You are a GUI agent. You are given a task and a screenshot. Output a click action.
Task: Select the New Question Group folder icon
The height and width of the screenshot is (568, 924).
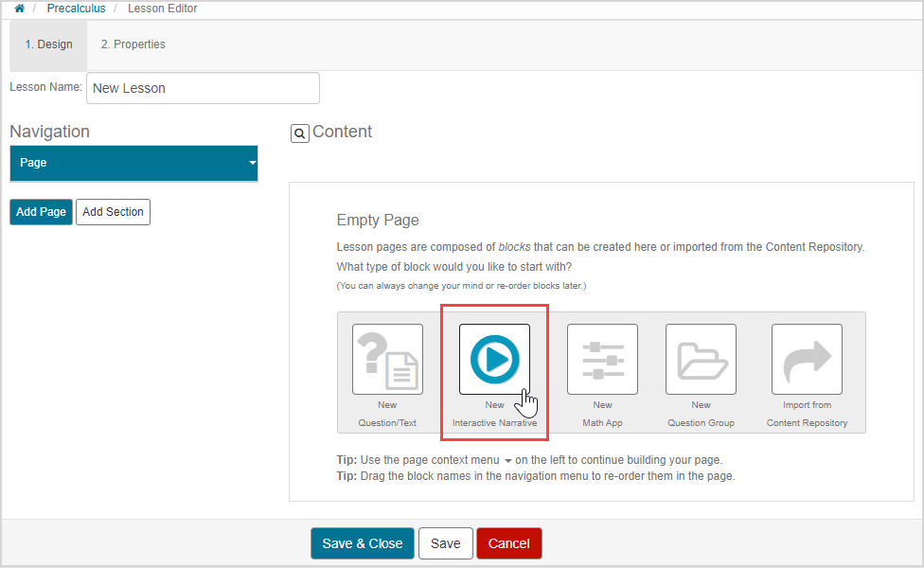[701, 359]
